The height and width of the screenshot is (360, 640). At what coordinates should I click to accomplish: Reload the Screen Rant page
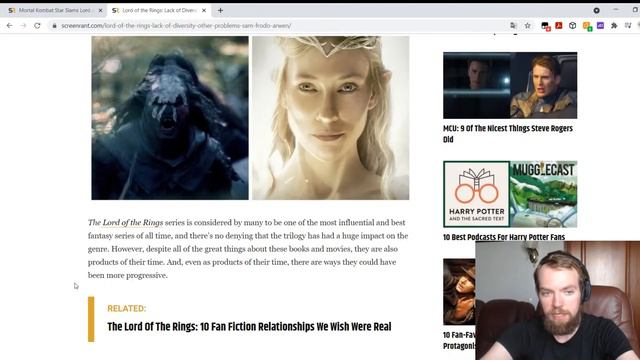tap(37, 25)
